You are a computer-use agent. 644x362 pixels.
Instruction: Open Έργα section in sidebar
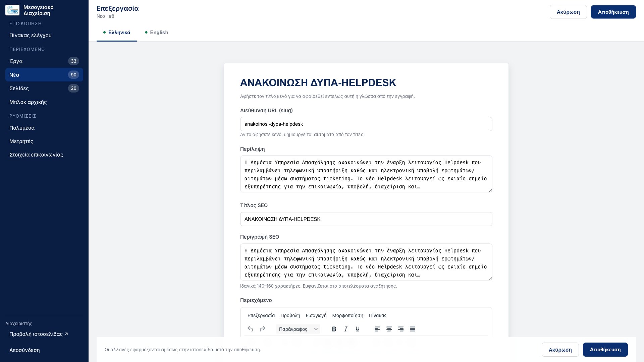coord(44,61)
